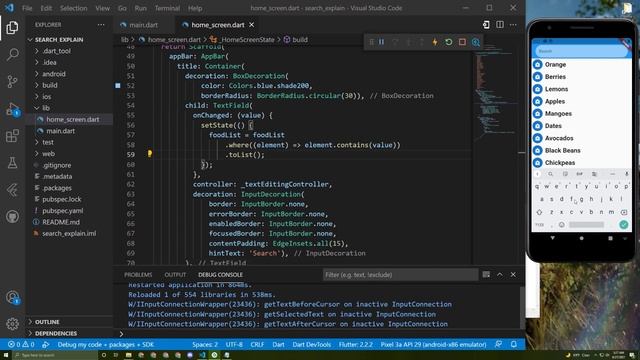Click the Search field in emulator app
This screenshot has width=640, height=360.
pyautogui.click(x=581, y=51)
